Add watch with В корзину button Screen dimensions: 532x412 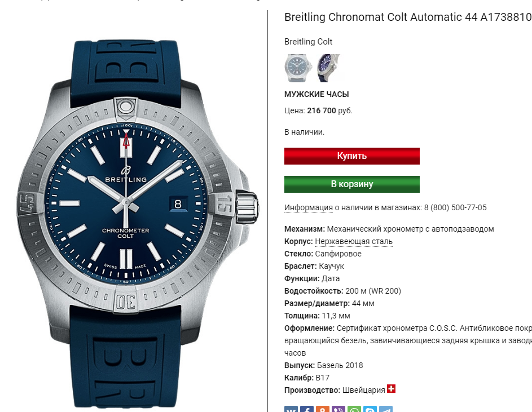[352, 184]
